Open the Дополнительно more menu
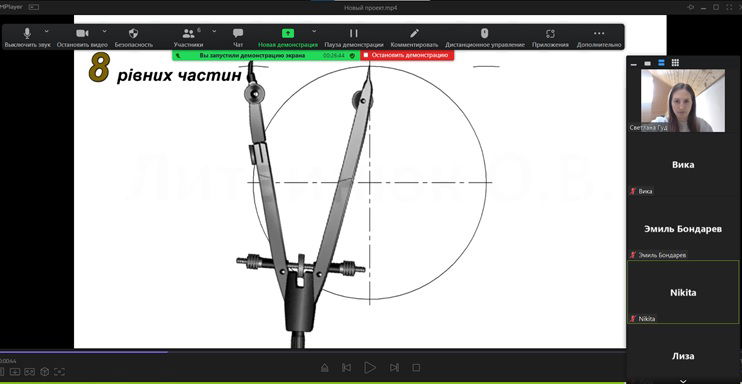Image resolution: width=742 pixels, height=384 pixels. [x=599, y=37]
